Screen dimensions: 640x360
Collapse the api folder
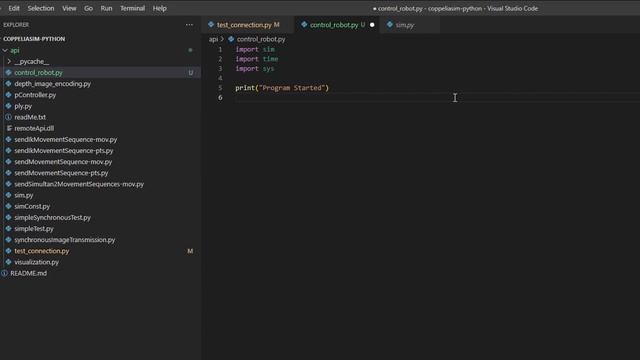tap(15, 50)
